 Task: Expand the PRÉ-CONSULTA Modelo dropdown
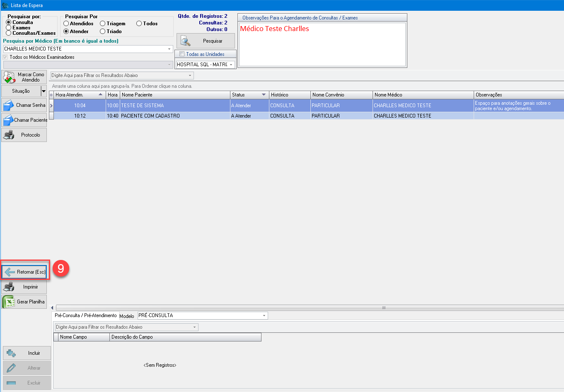[x=264, y=316]
